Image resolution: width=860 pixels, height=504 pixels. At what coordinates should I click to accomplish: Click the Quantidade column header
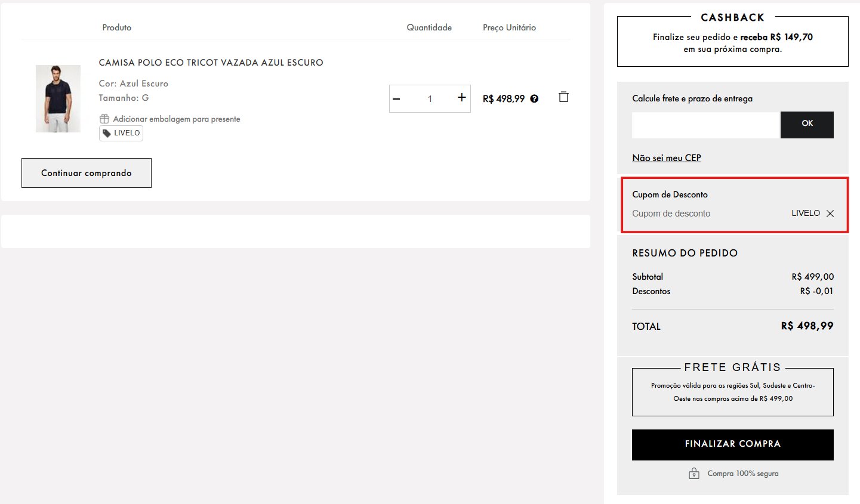coord(429,27)
